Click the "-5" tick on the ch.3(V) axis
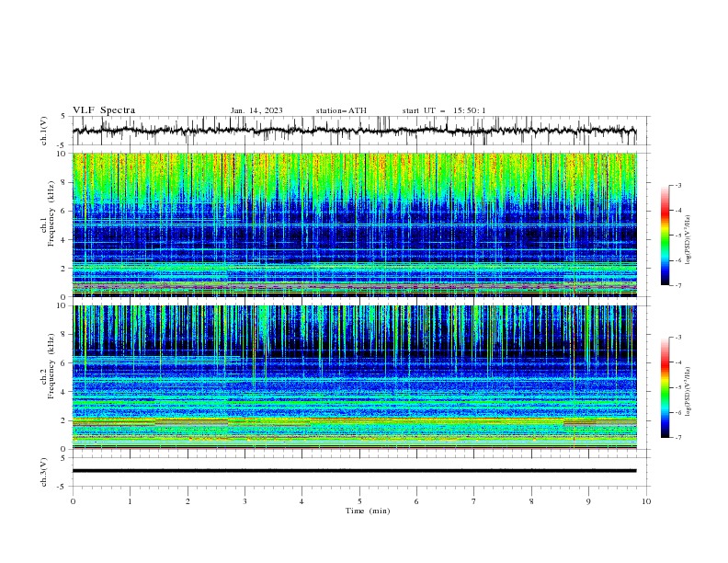Viewport: 728px width, 563px height. pyautogui.click(x=62, y=487)
